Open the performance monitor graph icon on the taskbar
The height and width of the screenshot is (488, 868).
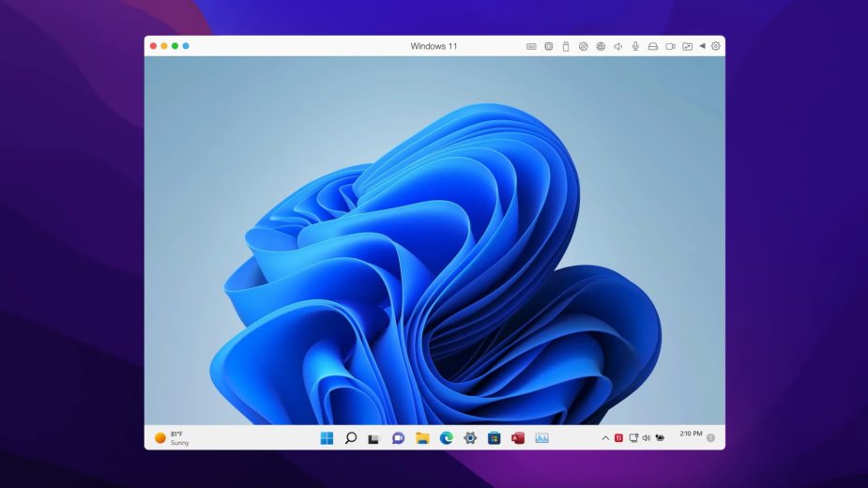pyautogui.click(x=541, y=438)
